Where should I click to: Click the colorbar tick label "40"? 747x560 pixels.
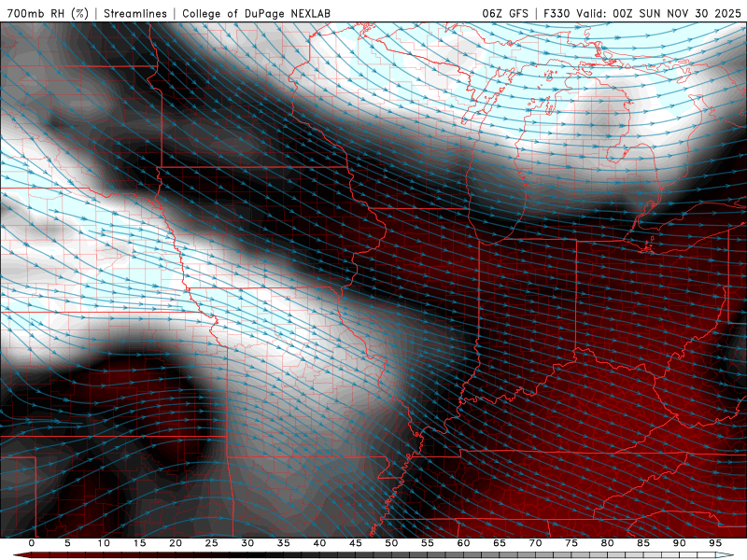[319, 543]
